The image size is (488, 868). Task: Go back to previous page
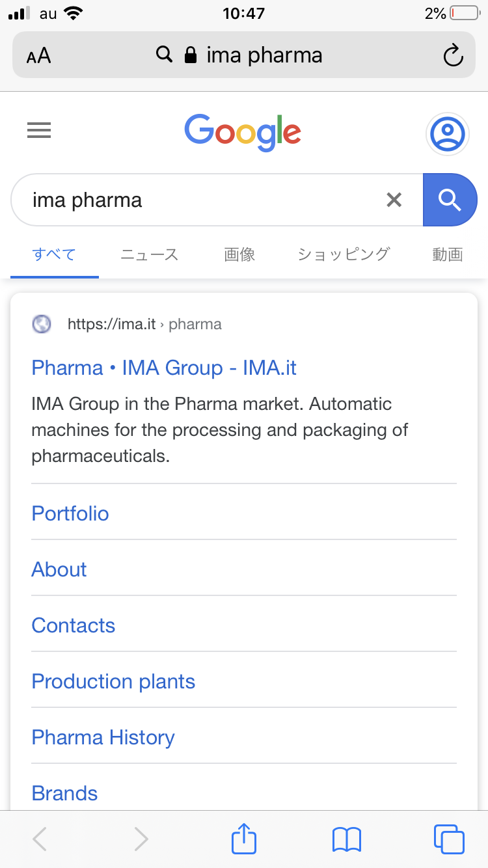pos(40,839)
